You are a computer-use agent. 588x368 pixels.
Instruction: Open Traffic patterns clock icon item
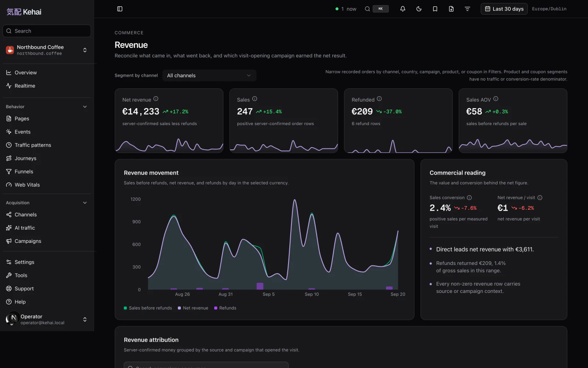(x=9, y=145)
